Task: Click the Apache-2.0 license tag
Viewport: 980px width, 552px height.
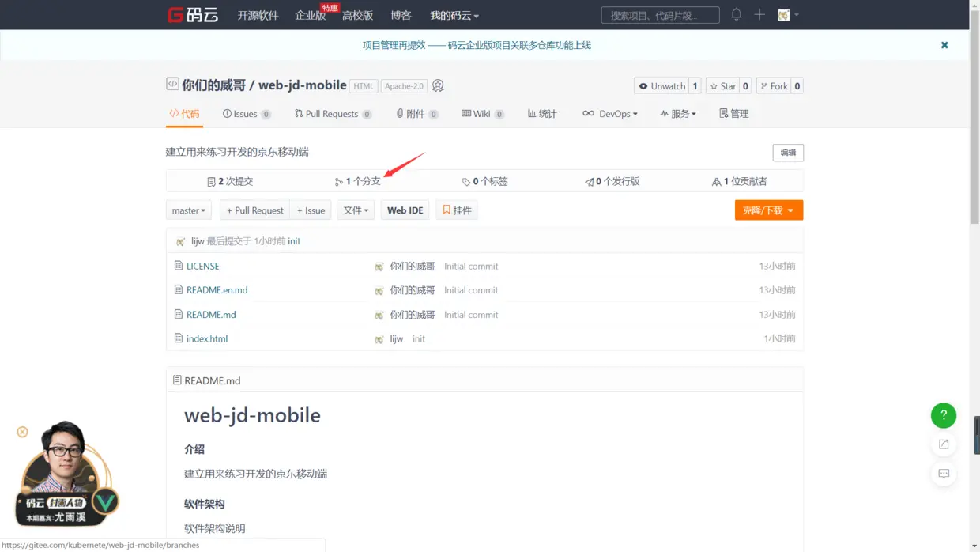Action: pos(405,86)
